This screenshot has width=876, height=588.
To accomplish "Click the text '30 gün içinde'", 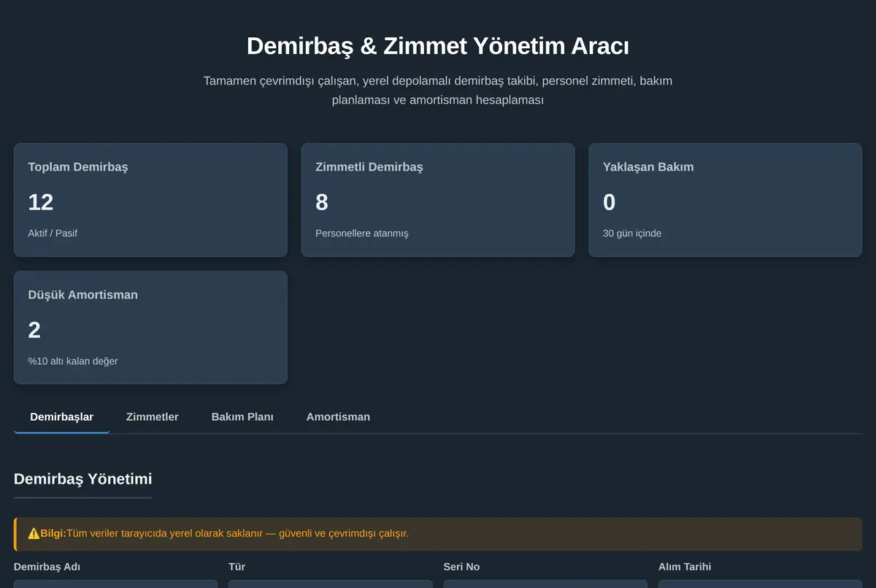I will point(632,233).
